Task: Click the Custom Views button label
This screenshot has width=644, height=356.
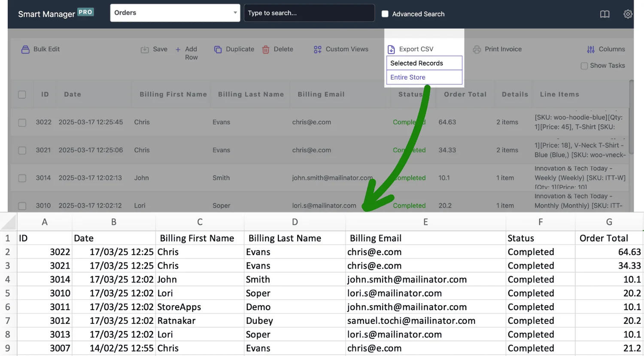Action: pyautogui.click(x=347, y=49)
